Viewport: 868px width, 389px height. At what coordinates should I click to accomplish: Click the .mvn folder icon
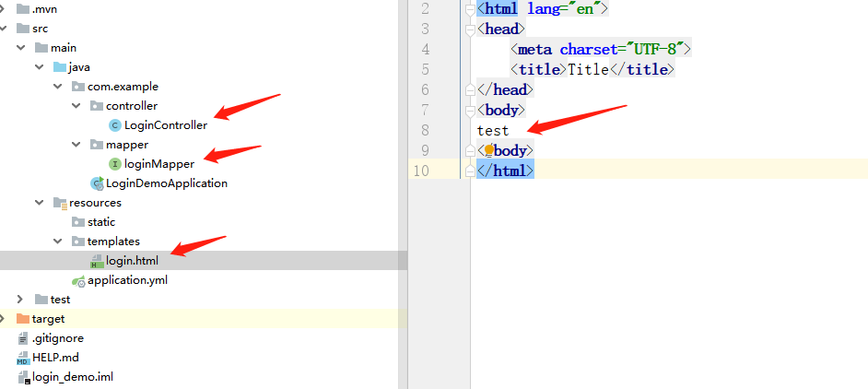click(x=23, y=9)
